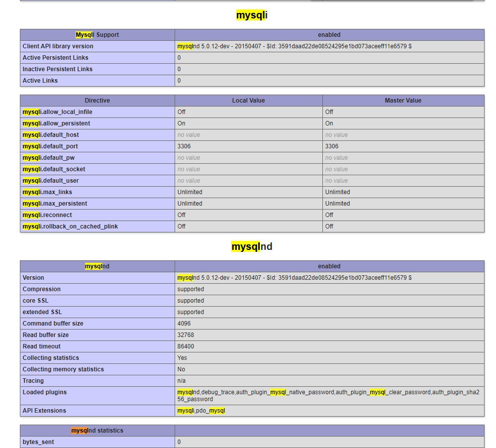Click the Tracing value n/a
Screen dimensions: 496x448
[x=181, y=381]
